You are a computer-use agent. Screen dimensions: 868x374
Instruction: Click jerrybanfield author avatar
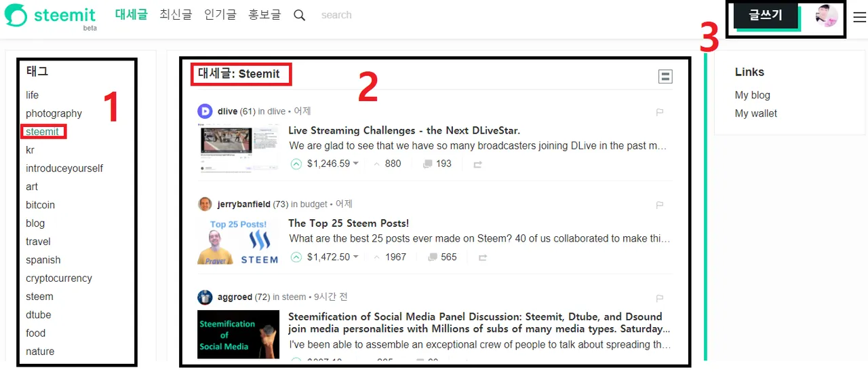point(205,204)
